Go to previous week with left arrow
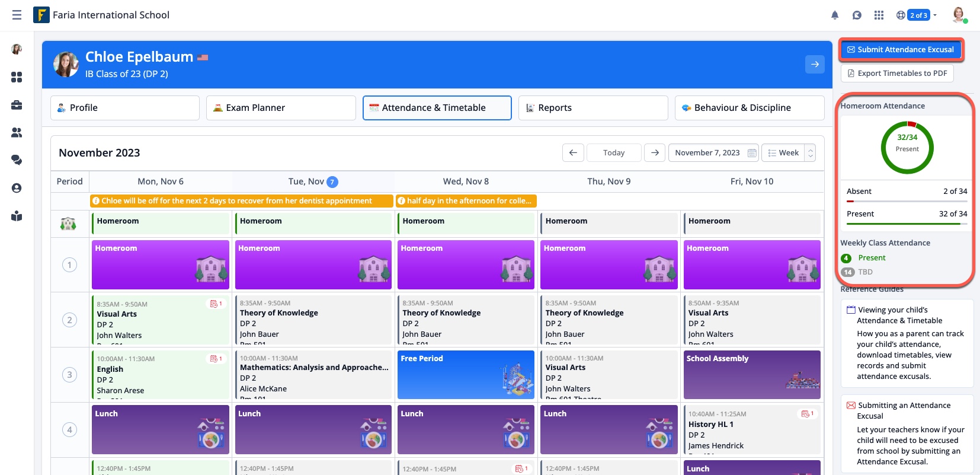This screenshot has height=475, width=980. 573,153
